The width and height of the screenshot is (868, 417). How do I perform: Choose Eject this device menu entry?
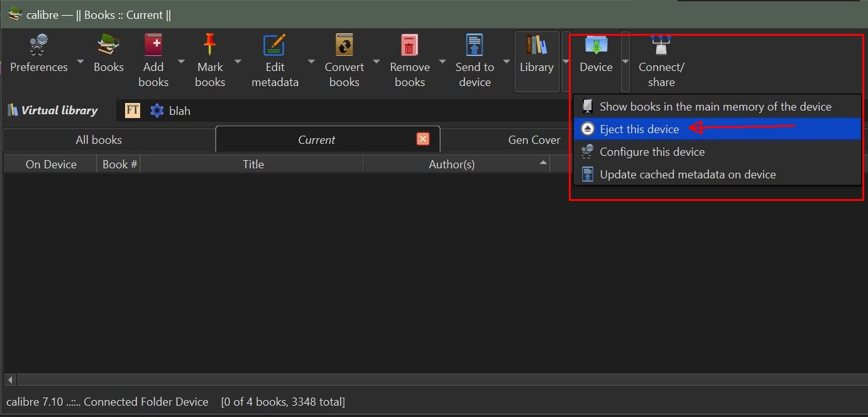click(x=717, y=129)
